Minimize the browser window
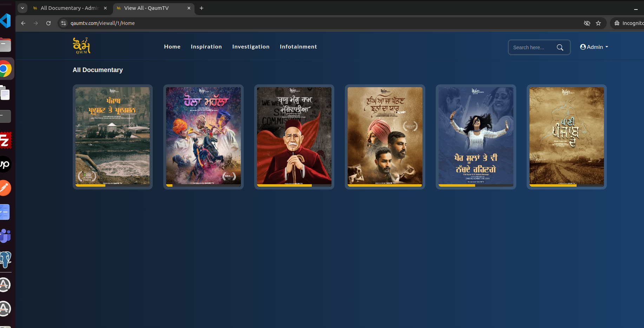Screen dimensions: 644x328 (636, 8)
